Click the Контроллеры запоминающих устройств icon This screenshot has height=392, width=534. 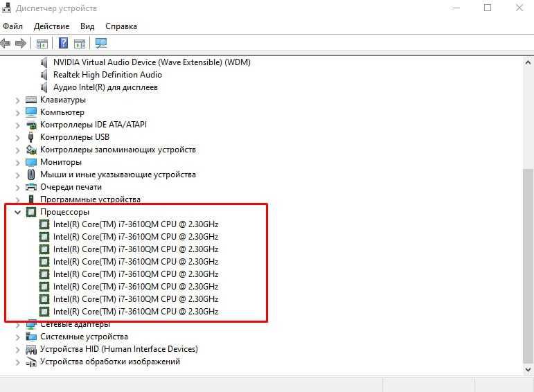tap(31, 150)
